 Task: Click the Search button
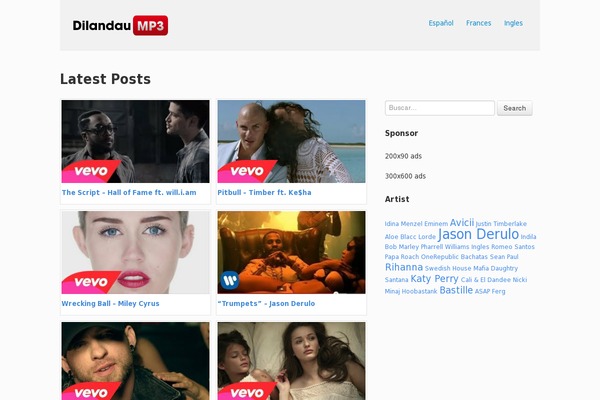coord(514,108)
